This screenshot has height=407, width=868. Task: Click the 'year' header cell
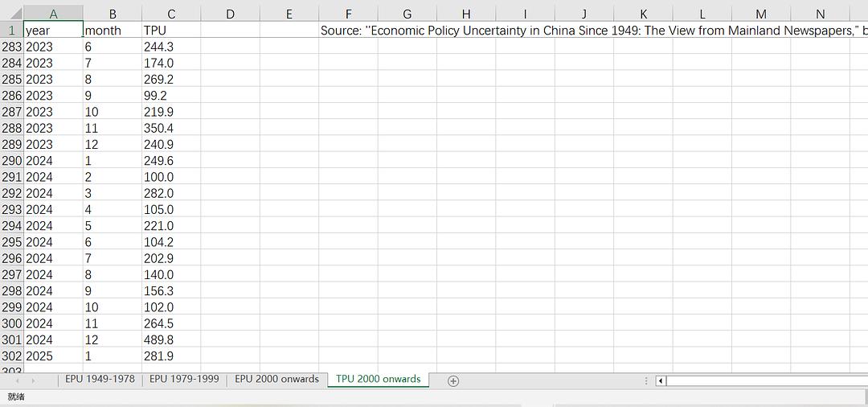pyautogui.click(x=53, y=31)
